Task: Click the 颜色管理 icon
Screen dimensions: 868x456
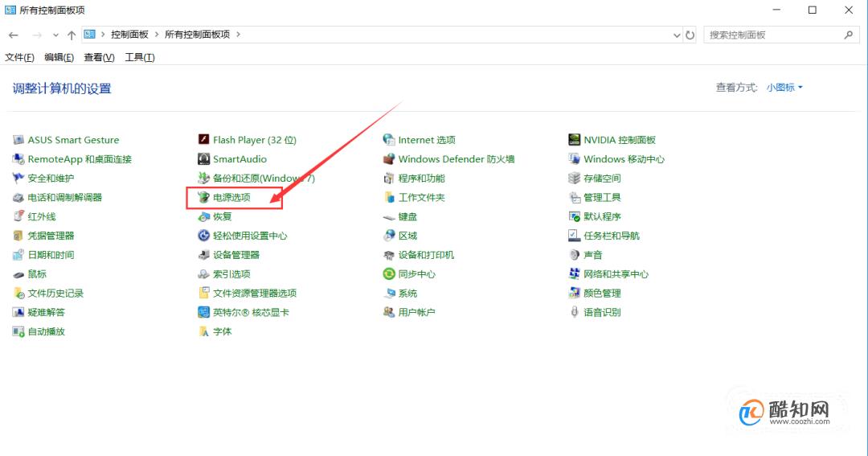Action: click(575, 293)
